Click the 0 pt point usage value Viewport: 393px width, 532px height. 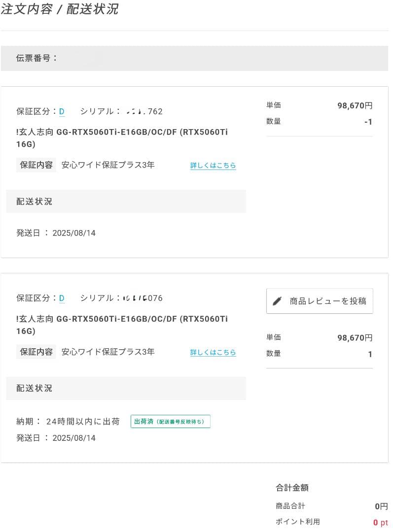(380, 522)
